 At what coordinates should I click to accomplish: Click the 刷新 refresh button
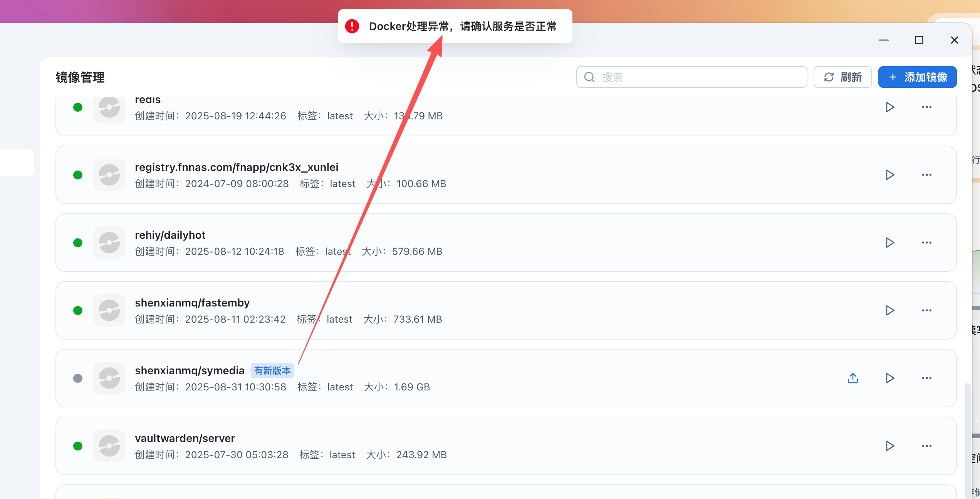click(x=842, y=77)
